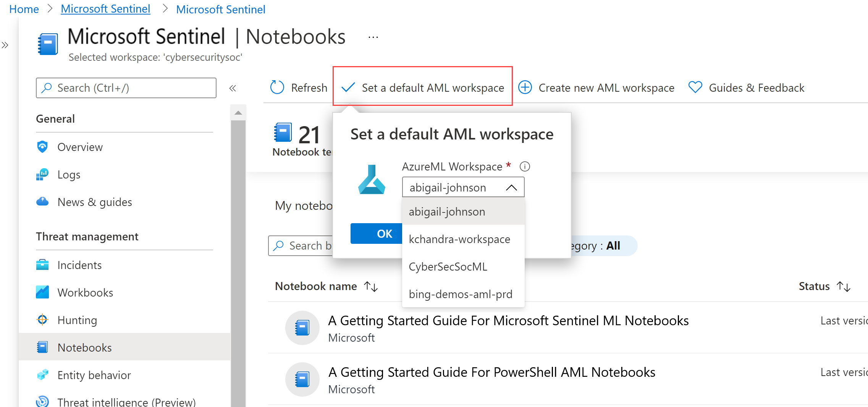This screenshot has height=407, width=868.
Task: Select kchandra-workspace from the workspace list
Action: click(x=459, y=239)
